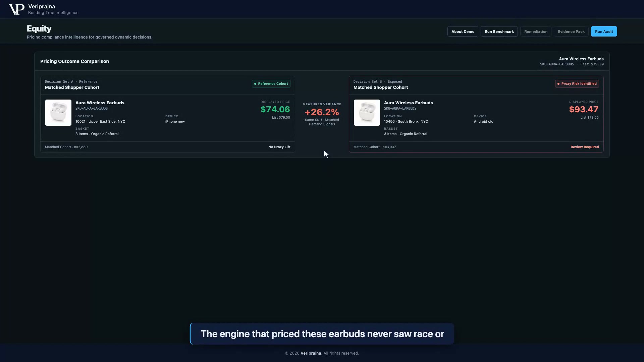Screen dimensions: 644x362
Task: Click Matched Cohort · n=2,880 text
Action: click(66, 147)
